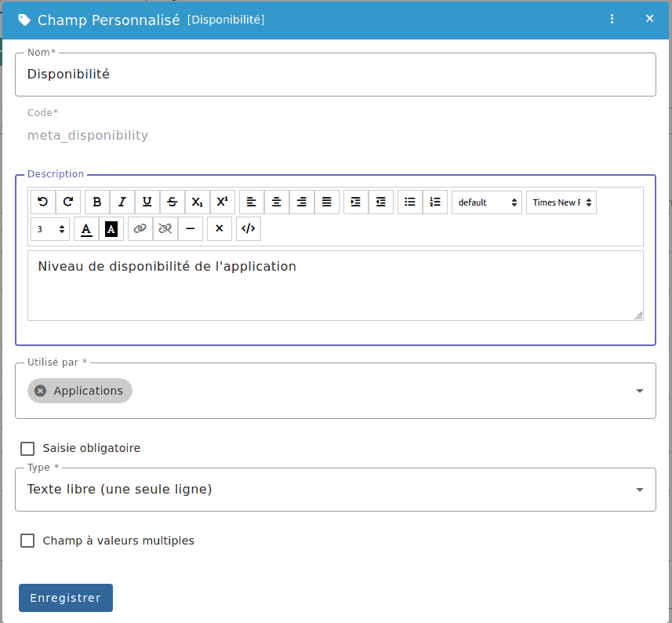Open the source code view icon
The width and height of the screenshot is (672, 623).
pyautogui.click(x=248, y=228)
